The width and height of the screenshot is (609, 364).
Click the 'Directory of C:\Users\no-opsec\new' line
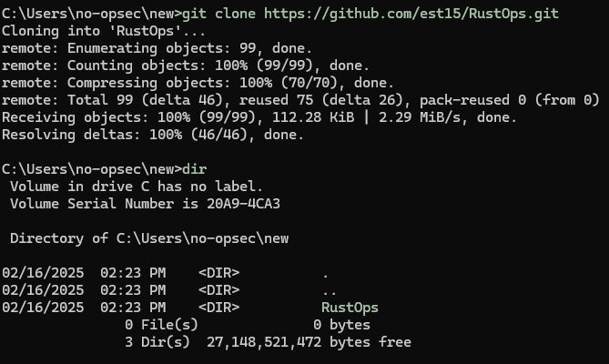click(x=149, y=238)
